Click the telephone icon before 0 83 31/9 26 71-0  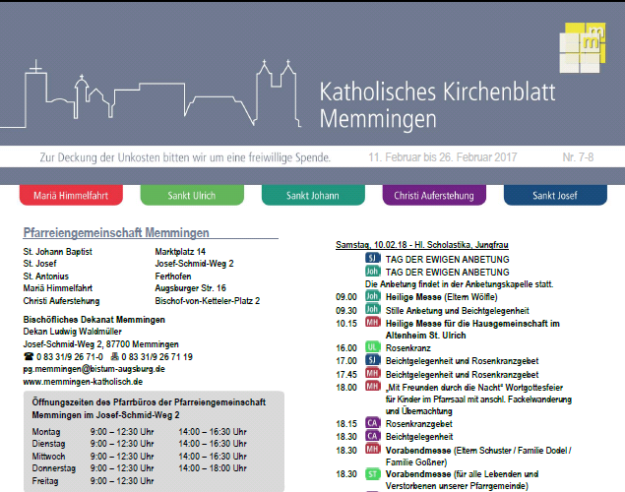[x=28, y=356]
